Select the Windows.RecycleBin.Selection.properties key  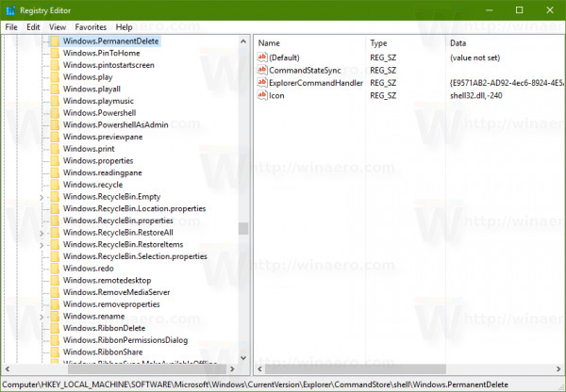135,256
